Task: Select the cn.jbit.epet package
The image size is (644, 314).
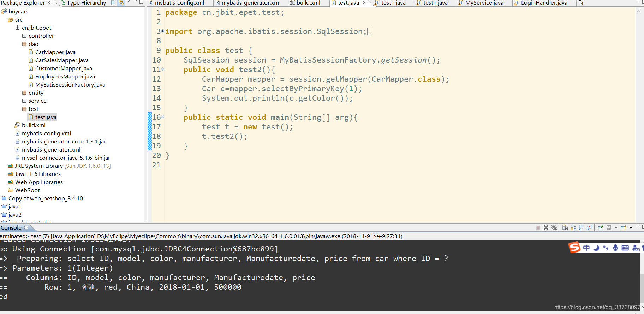Action: 36,28
